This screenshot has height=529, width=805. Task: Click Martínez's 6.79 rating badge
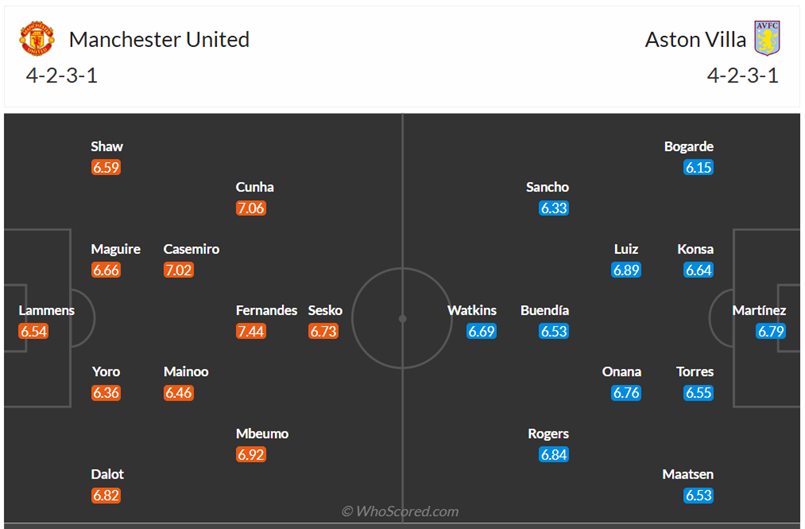[x=771, y=331]
